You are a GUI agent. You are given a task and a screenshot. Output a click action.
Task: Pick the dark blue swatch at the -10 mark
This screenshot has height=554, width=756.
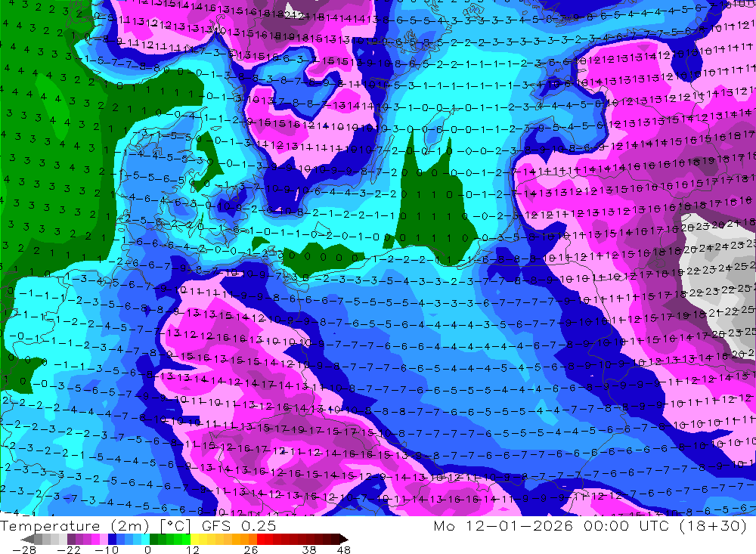[x=112, y=540]
